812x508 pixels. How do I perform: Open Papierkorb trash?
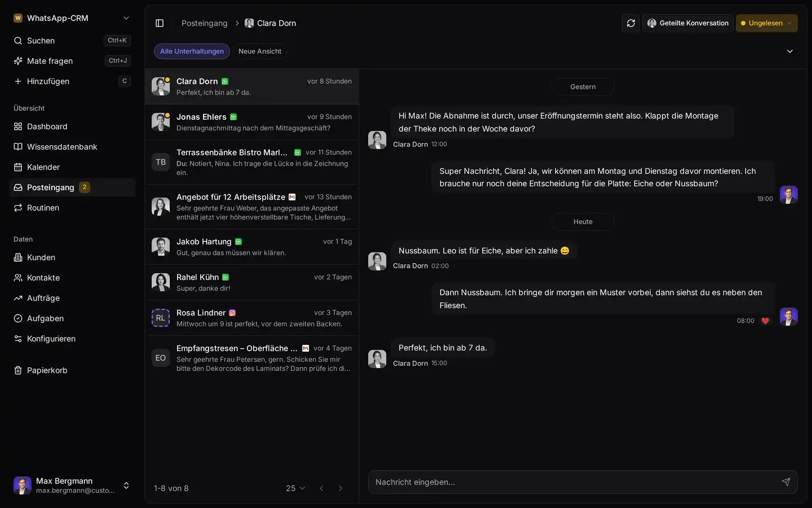pyautogui.click(x=72, y=370)
